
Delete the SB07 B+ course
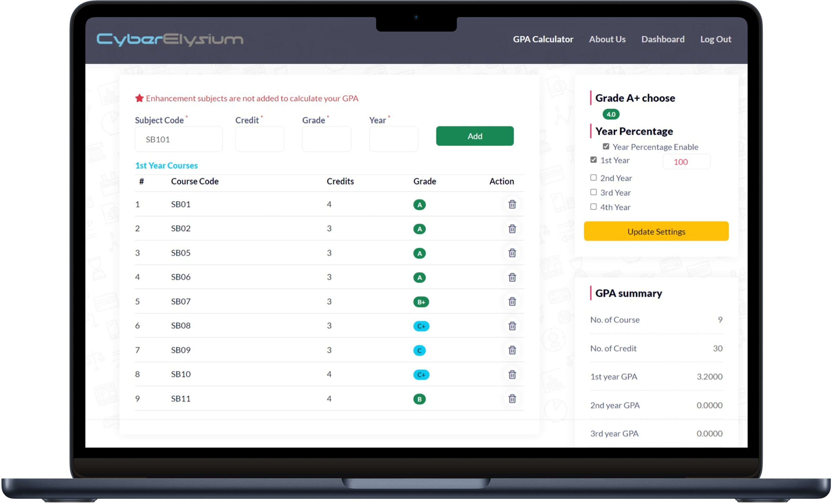coord(512,301)
